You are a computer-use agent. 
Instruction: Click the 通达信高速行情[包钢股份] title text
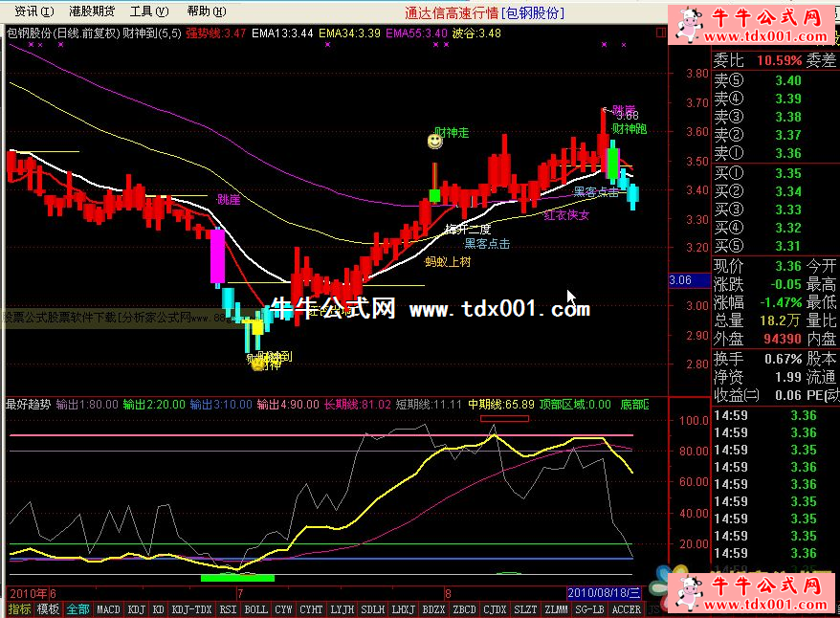(485, 12)
